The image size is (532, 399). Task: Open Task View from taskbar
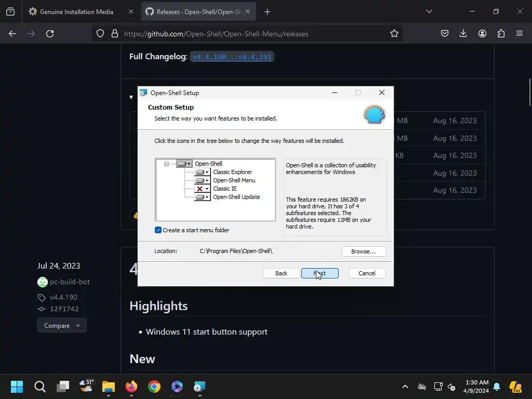(63, 387)
